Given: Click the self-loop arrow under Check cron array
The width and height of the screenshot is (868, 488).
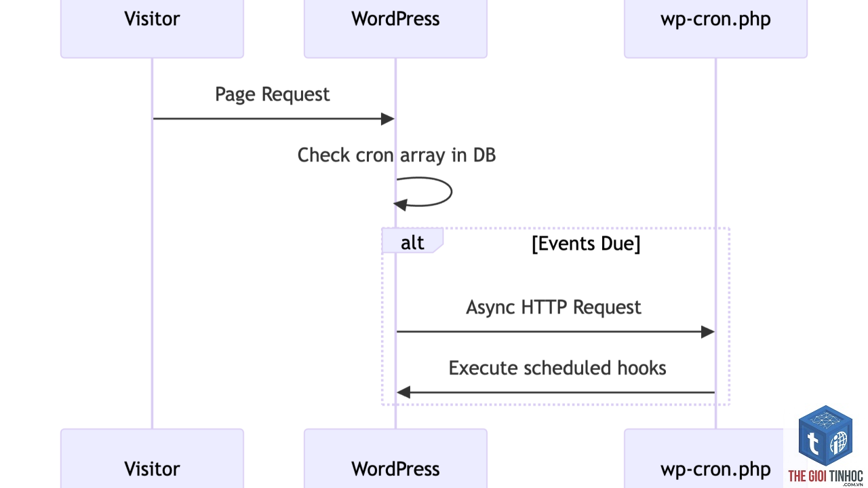Looking at the screenshot, I should (x=422, y=193).
